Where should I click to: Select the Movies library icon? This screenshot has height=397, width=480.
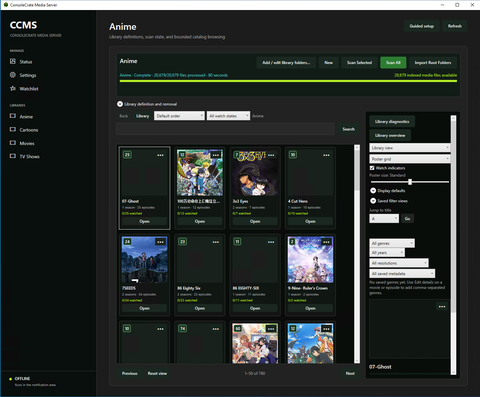13,143
